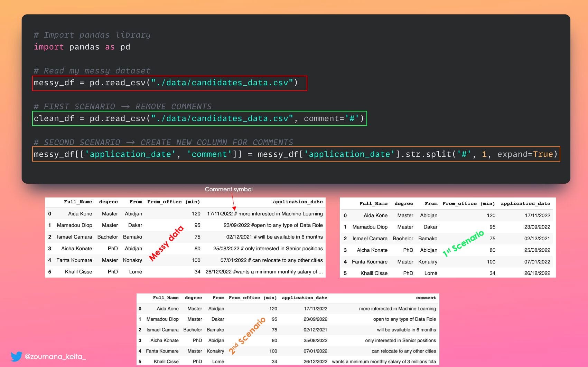Click Lomé cell in the 2nd Scenario table
The width and height of the screenshot is (588, 367).
[x=218, y=361]
